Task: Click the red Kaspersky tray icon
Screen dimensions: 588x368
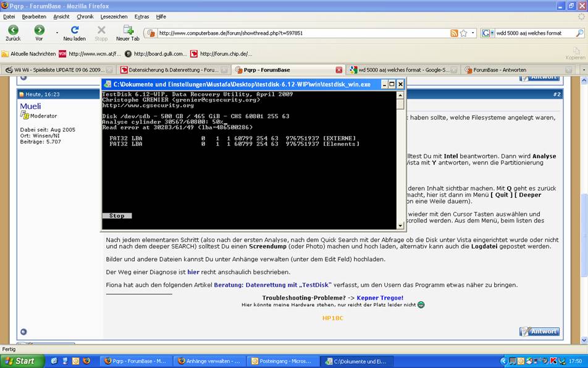Action: 553,361
